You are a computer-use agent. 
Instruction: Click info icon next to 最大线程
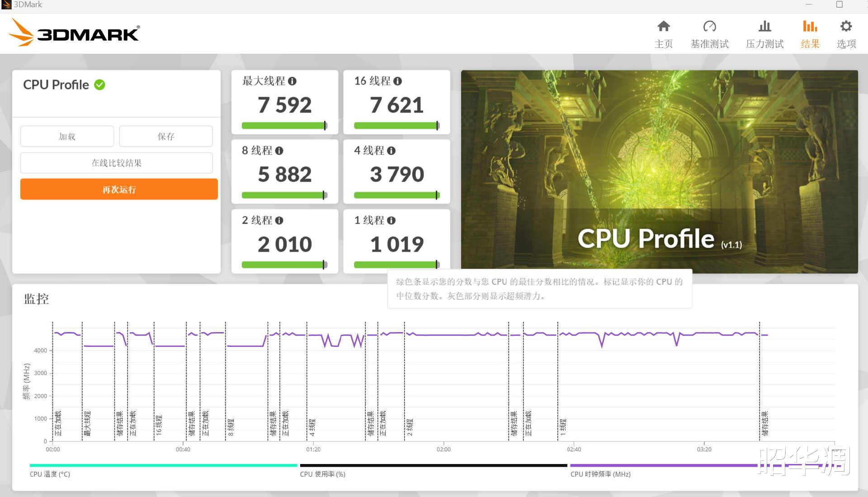292,81
